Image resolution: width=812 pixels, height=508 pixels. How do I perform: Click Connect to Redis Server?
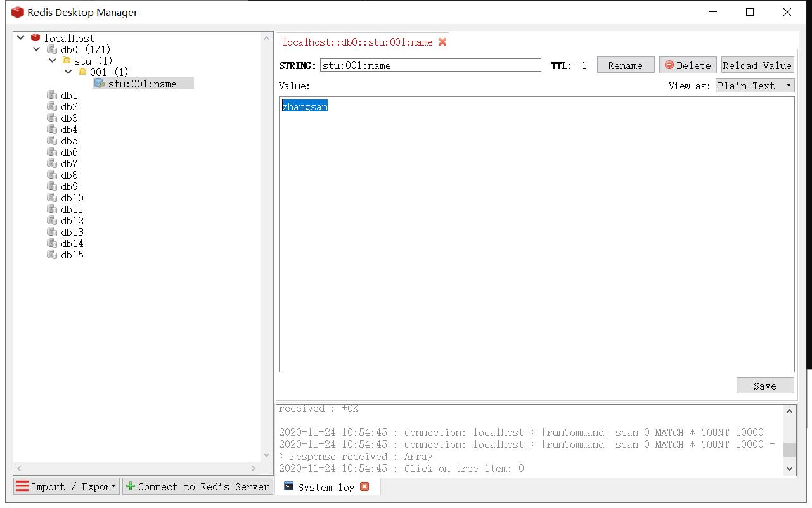pyautogui.click(x=197, y=486)
